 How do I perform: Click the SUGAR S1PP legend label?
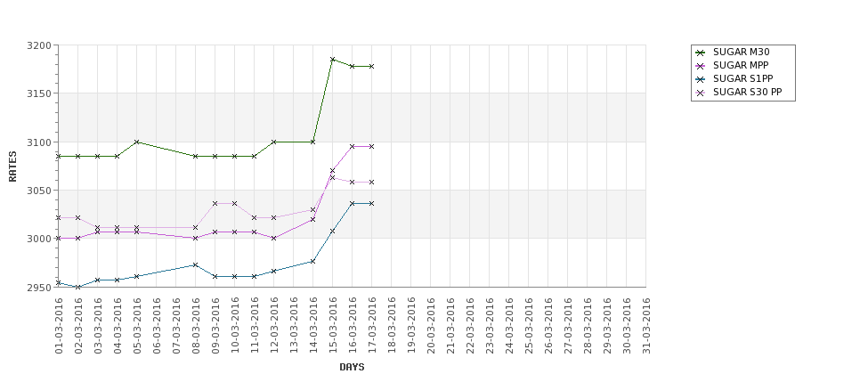742,78
